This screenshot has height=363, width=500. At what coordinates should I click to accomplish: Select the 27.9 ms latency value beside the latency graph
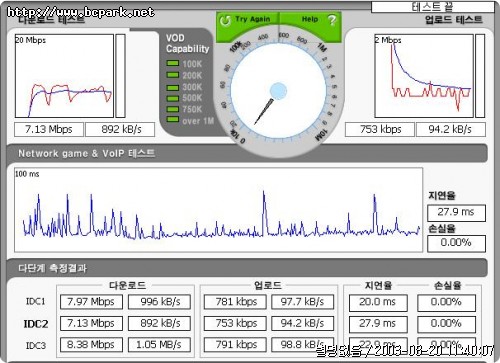(x=456, y=213)
